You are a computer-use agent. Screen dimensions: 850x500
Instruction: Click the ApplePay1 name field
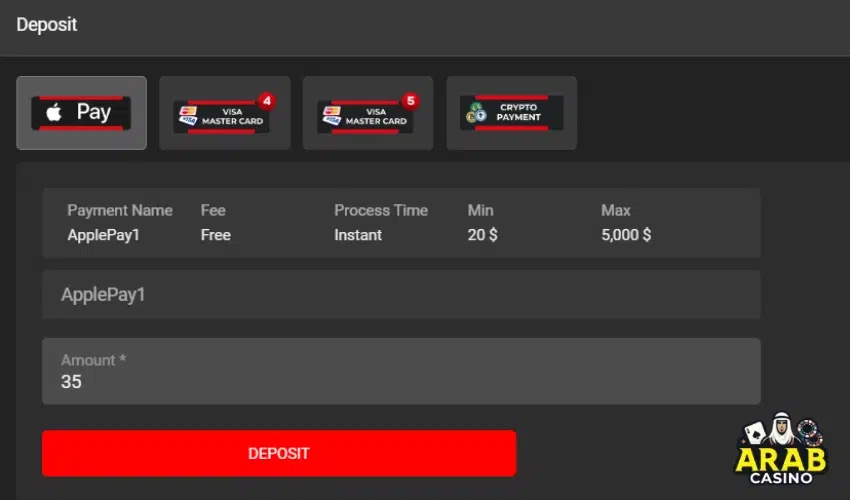[401, 294]
